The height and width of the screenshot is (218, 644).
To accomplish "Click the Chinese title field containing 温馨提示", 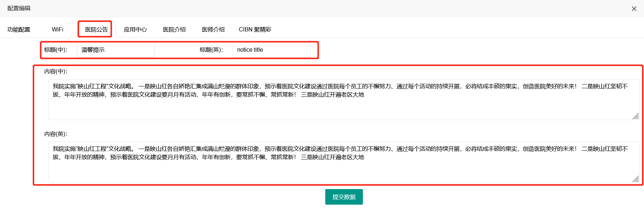I will (x=116, y=50).
